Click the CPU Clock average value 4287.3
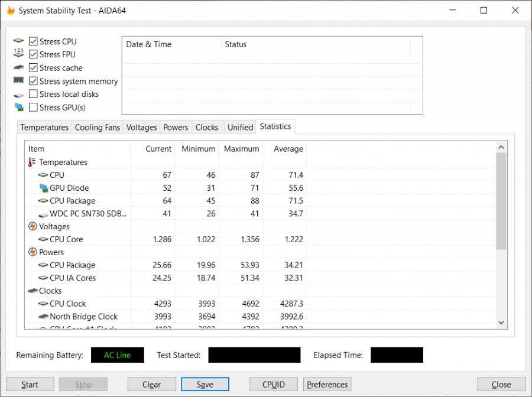Image resolution: width=532 pixels, height=397 pixels. tap(291, 304)
